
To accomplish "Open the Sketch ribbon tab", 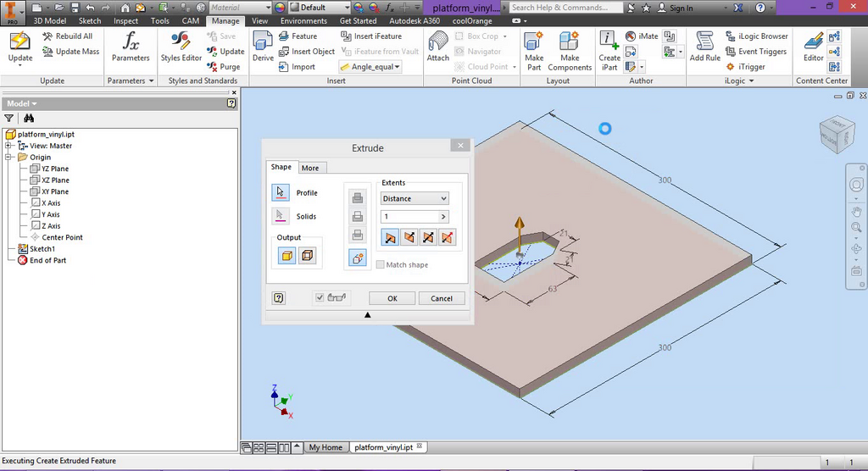I will [x=90, y=20].
